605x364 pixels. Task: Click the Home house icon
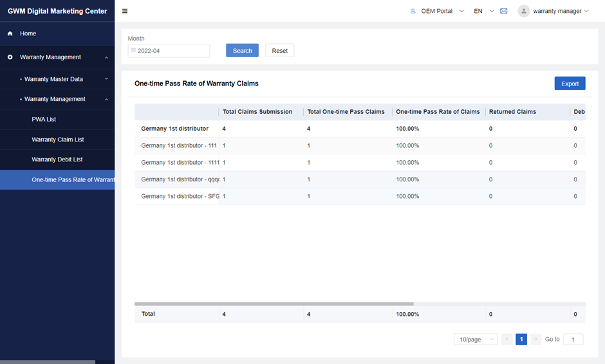click(10, 33)
